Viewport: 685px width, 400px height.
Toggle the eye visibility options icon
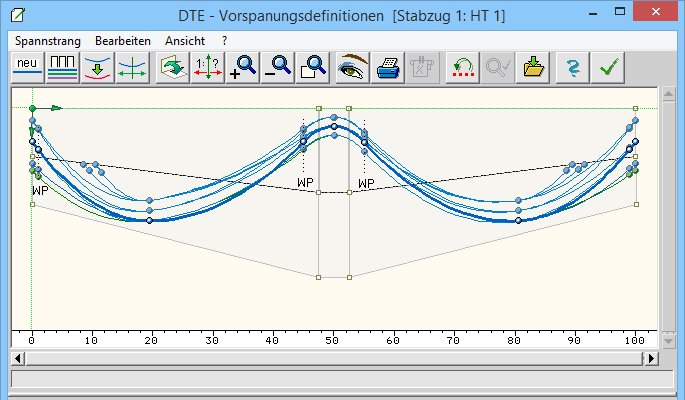353,67
